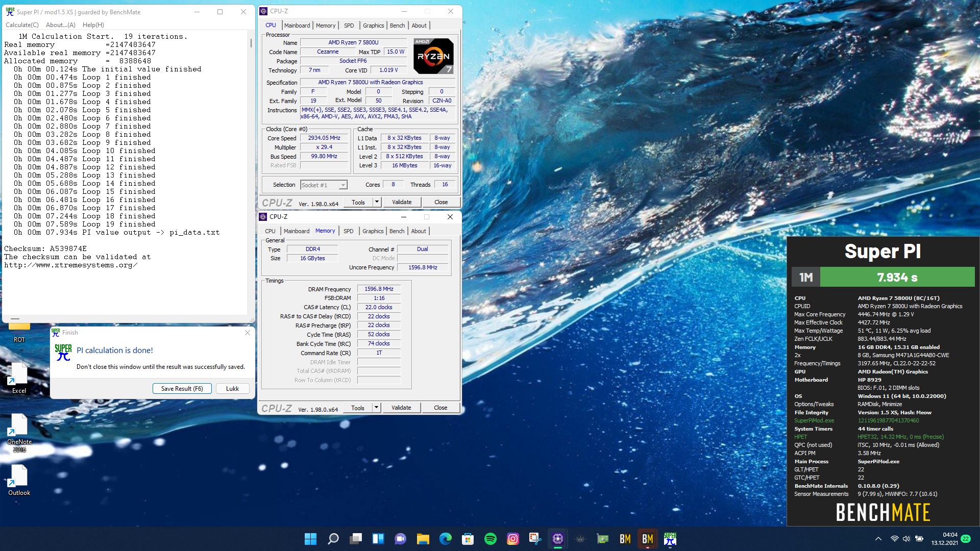
Task: Open active red-highlighted BenchMate taskbar icon
Action: point(647,539)
